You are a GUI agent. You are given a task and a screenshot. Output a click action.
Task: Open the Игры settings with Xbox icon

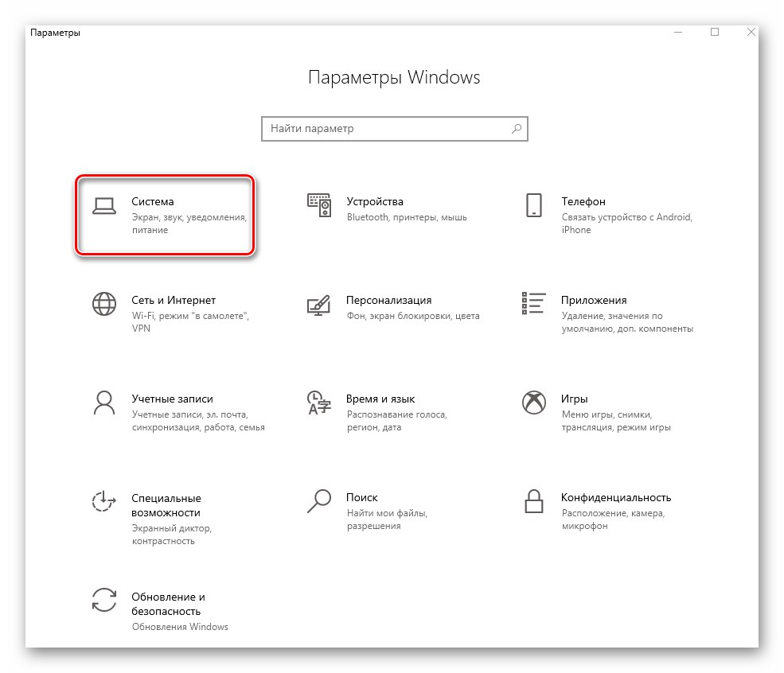(574, 399)
